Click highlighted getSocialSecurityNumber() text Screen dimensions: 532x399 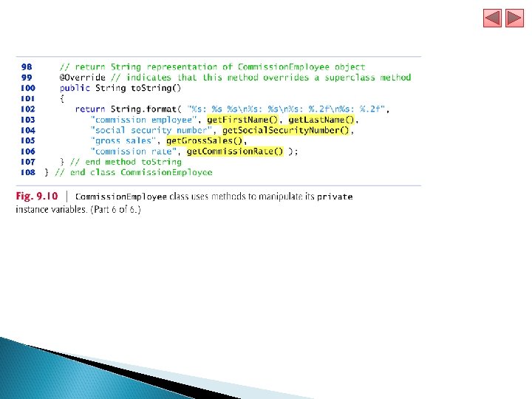pyautogui.click(x=286, y=130)
